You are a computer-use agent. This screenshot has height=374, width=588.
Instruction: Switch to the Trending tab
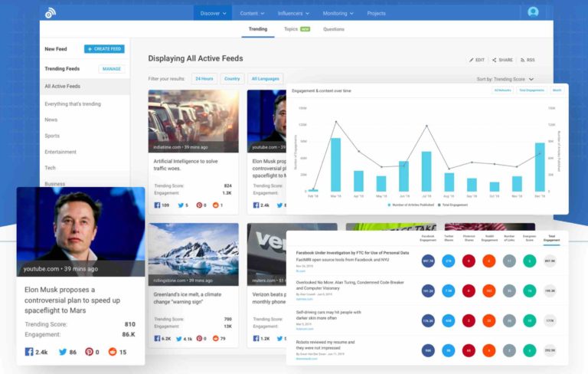tap(258, 29)
